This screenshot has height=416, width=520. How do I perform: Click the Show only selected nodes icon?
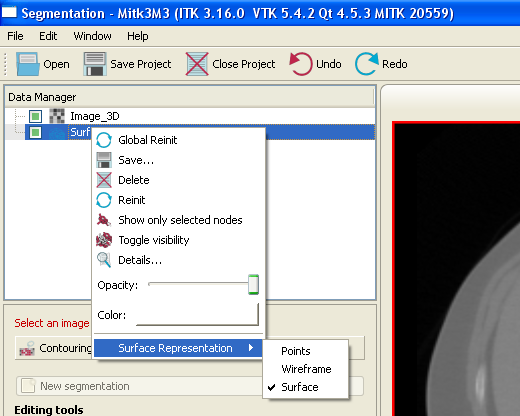104,220
